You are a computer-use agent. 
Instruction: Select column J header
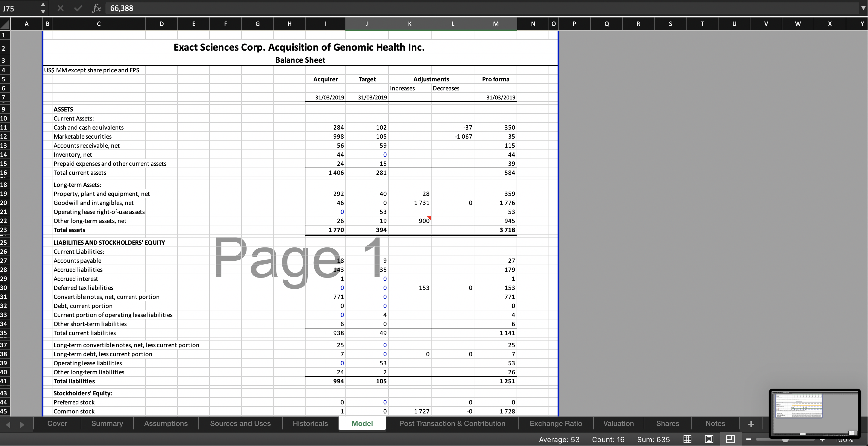coord(366,24)
